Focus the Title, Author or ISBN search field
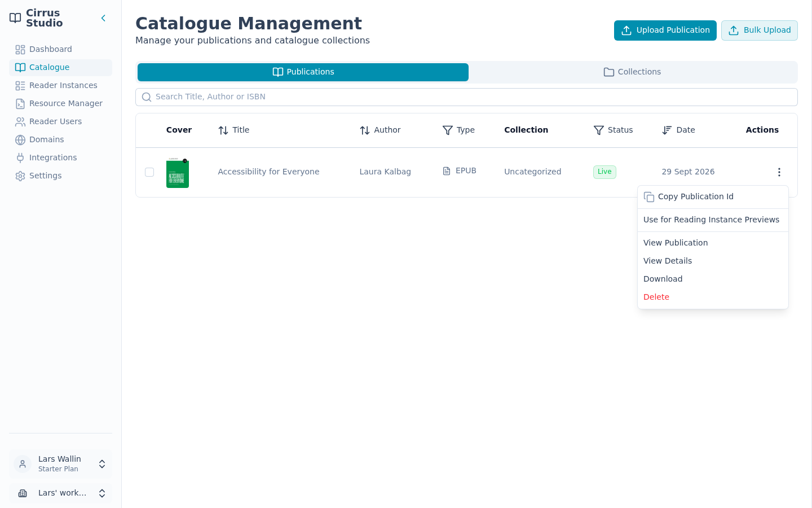 (466, 97)
